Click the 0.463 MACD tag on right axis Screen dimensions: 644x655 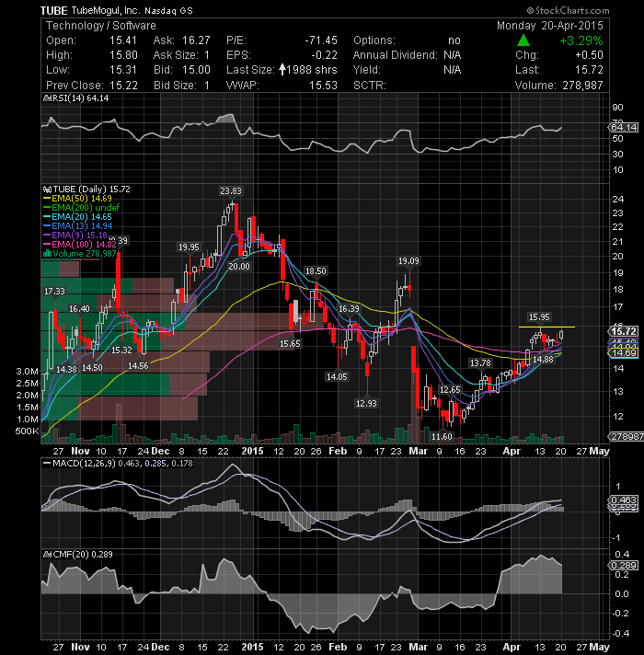point(624,500)
